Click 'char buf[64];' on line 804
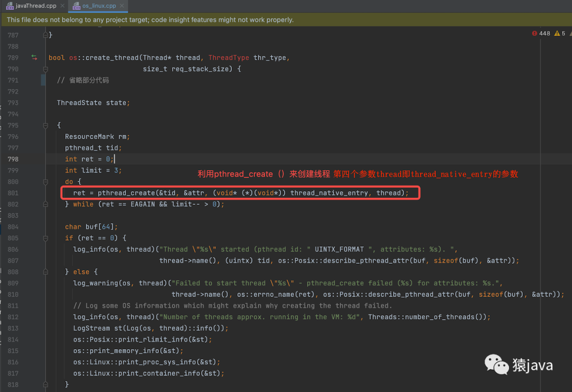This screenshot has height=392, width=572. (x=92, y=227)
